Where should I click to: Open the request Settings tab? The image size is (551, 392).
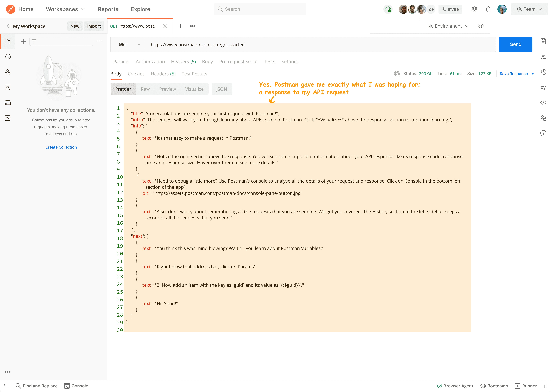pos(290,62)
